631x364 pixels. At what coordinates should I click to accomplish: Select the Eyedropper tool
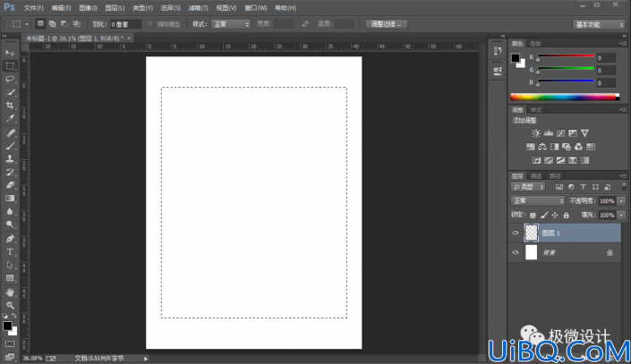10,118
